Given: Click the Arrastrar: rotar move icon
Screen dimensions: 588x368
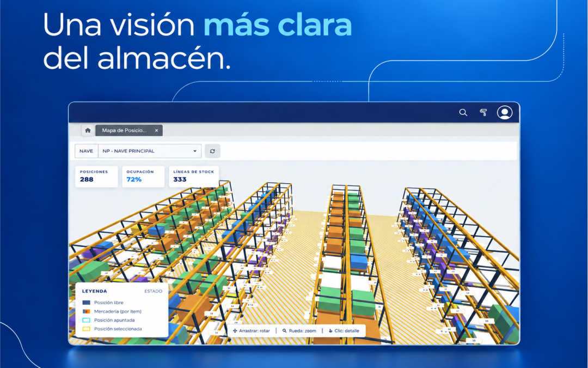Looking at the screenshot, I should [x=235, y=331].
